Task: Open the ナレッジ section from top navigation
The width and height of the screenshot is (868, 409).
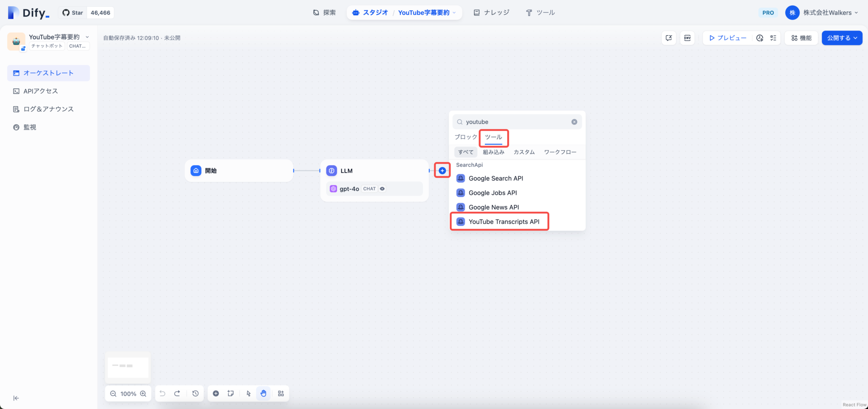Action: 492,12
